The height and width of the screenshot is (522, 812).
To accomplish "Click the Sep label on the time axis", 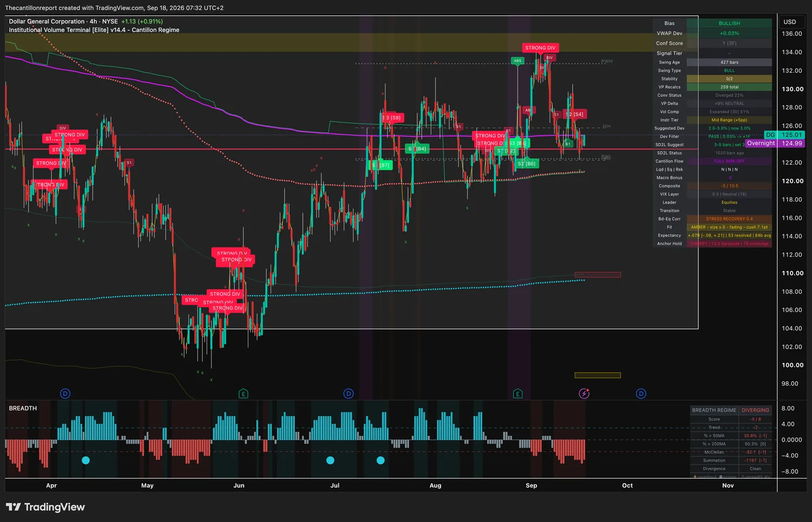I will [x=532, y=485].
